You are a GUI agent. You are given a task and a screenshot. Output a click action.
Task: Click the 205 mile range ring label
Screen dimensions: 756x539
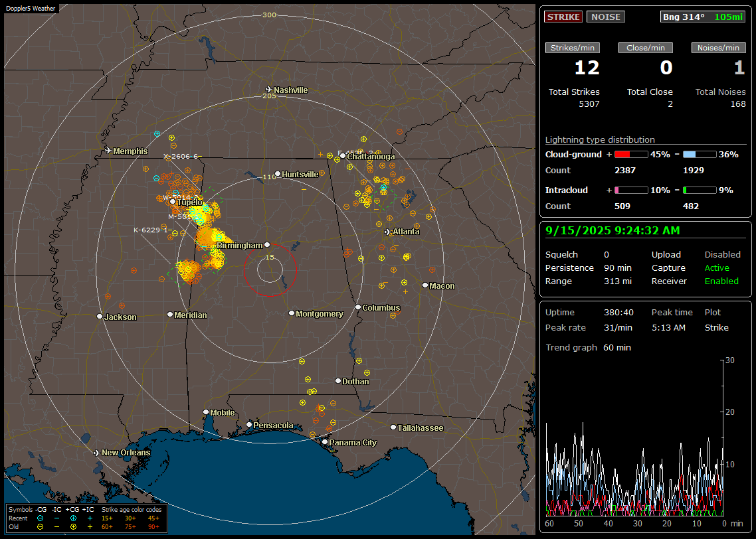[269, 96]
